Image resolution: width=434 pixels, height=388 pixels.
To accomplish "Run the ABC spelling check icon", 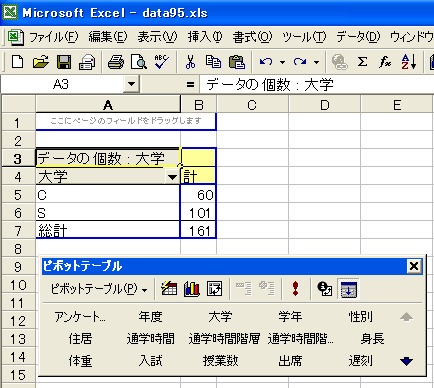I will 162,62.
